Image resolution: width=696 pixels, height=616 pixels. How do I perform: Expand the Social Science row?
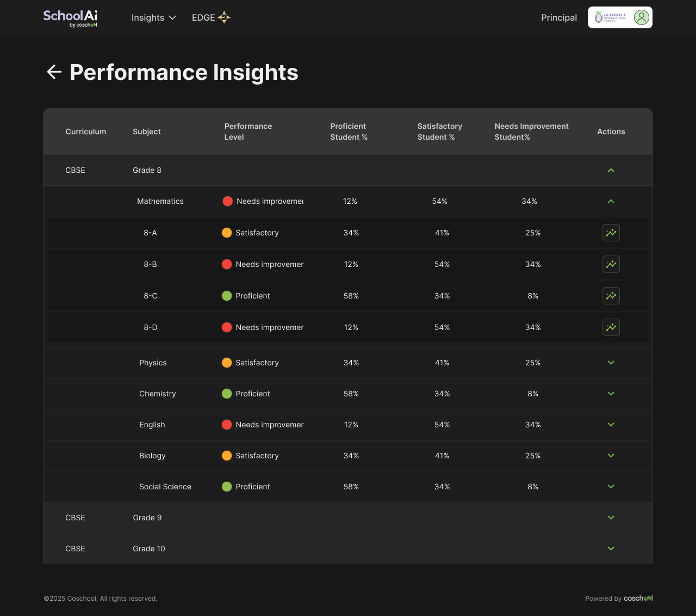611,487
